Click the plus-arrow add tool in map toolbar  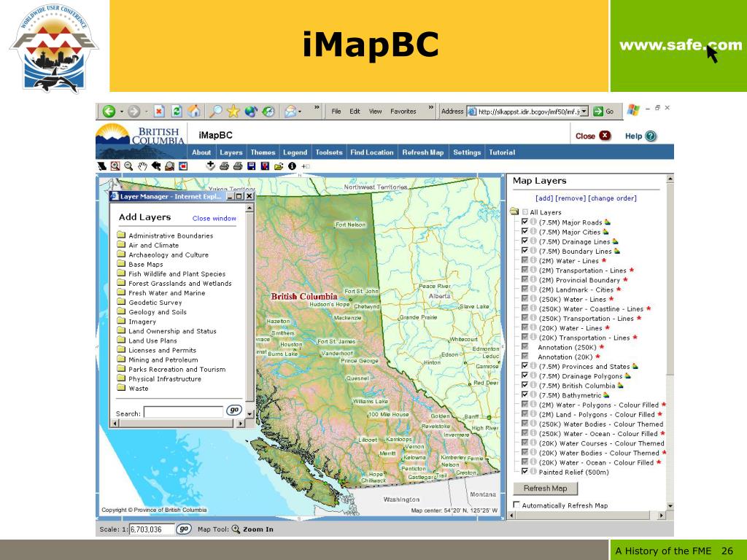(x=210, y=166)
